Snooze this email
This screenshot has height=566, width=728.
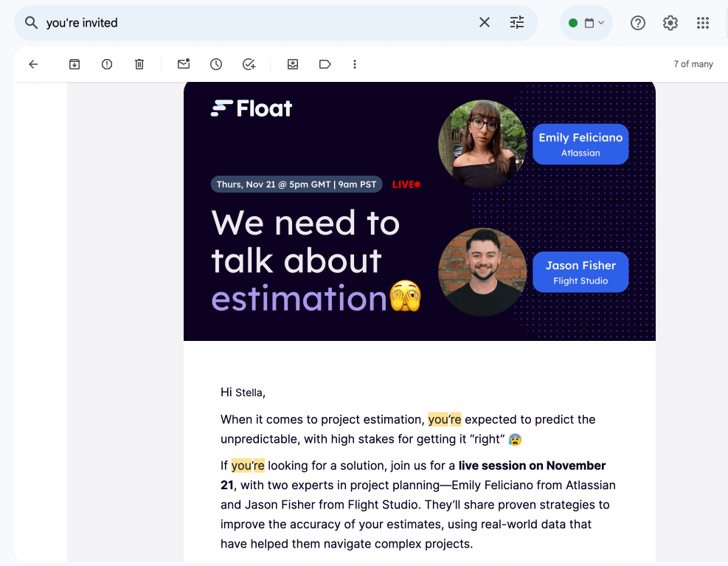point(216,64)
